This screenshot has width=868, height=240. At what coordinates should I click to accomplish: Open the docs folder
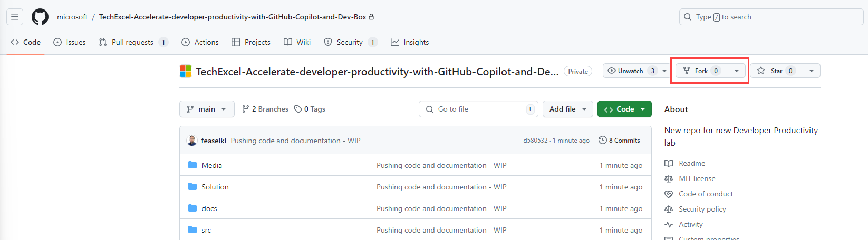[x=209, y=208]
